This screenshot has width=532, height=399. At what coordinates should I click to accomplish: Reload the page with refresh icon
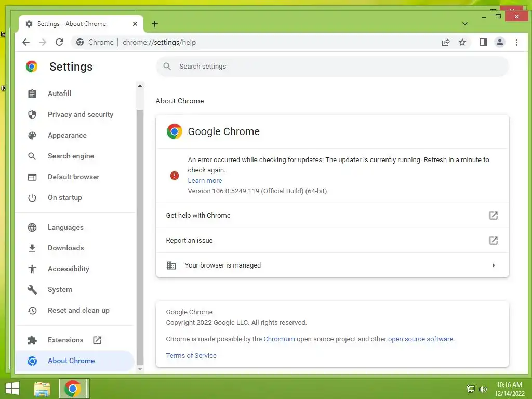tap(59, 43)
